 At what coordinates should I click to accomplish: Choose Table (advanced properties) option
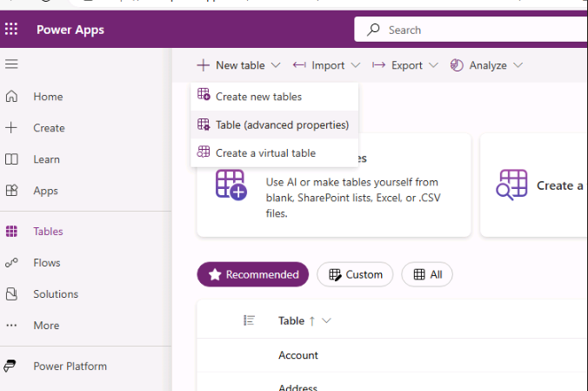pos(275,125)
